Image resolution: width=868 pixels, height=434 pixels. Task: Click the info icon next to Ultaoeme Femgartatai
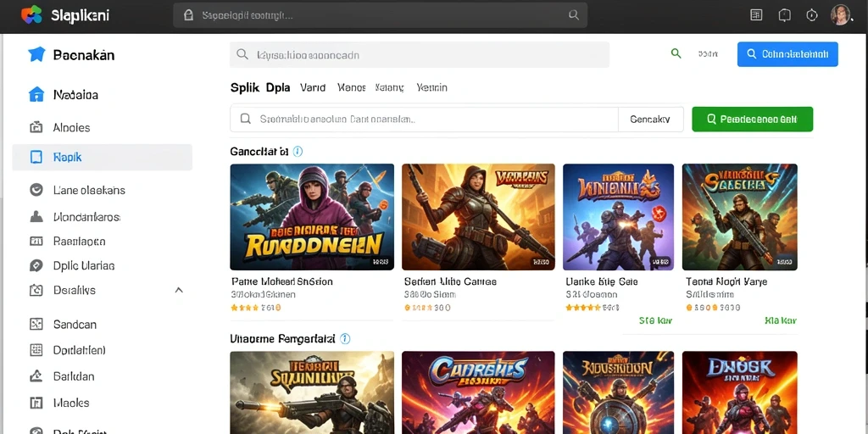tap(346, 338)
